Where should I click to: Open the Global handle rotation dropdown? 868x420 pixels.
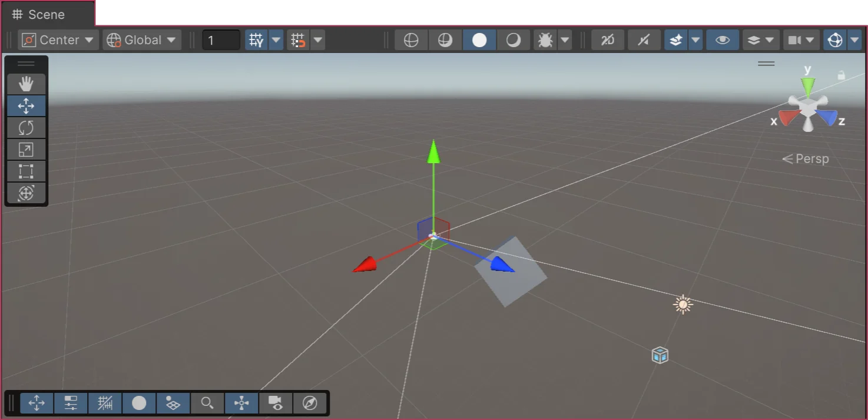(142, 40)
